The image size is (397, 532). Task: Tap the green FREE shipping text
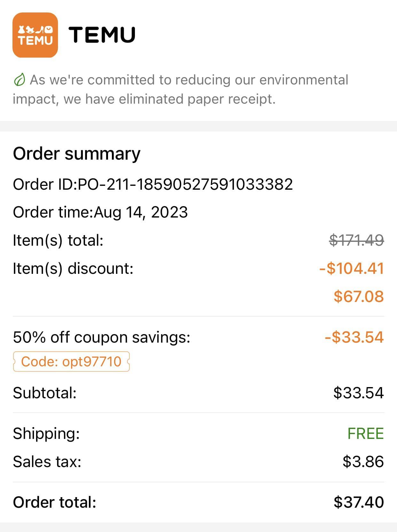365,433
